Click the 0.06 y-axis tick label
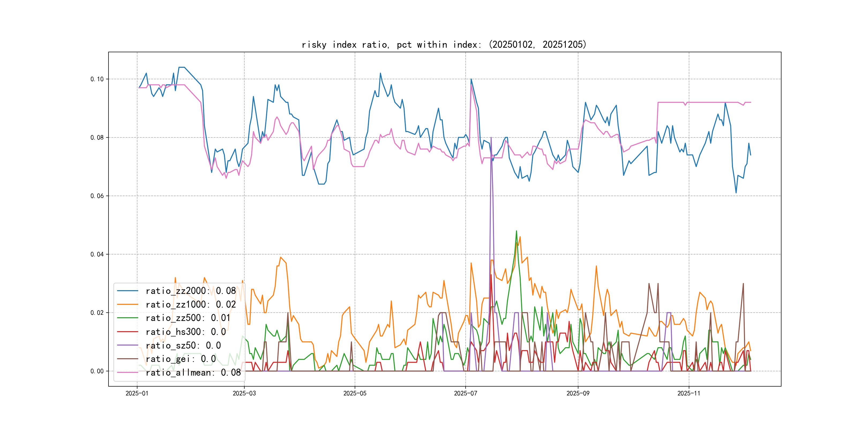This screenshot has width=868, height=434. coord(97,196)
